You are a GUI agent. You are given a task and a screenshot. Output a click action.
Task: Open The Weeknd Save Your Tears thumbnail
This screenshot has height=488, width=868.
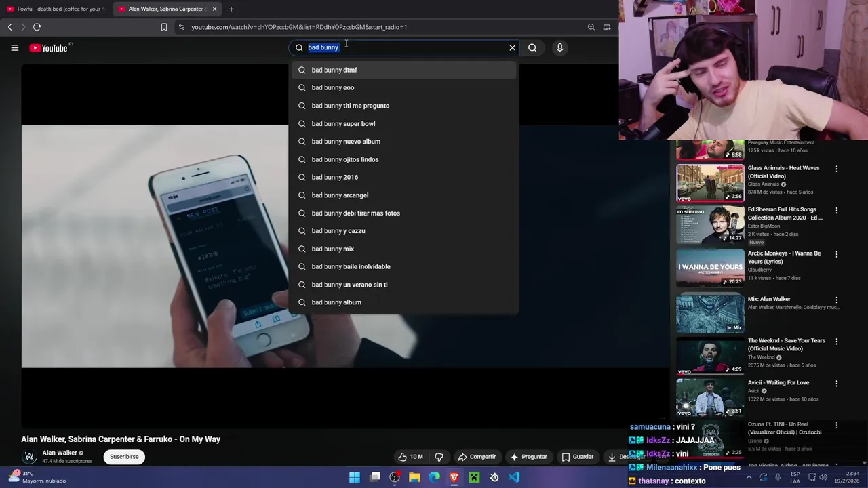(710, 355)
